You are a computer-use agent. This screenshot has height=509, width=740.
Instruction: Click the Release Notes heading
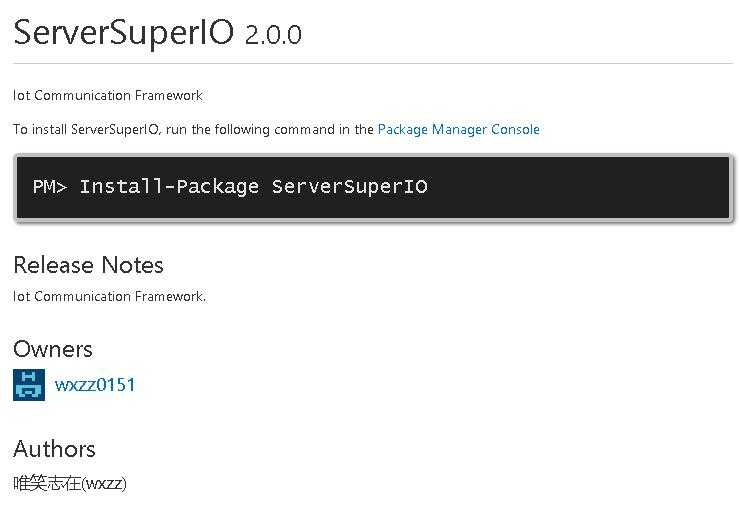click(x=88, y=265)
